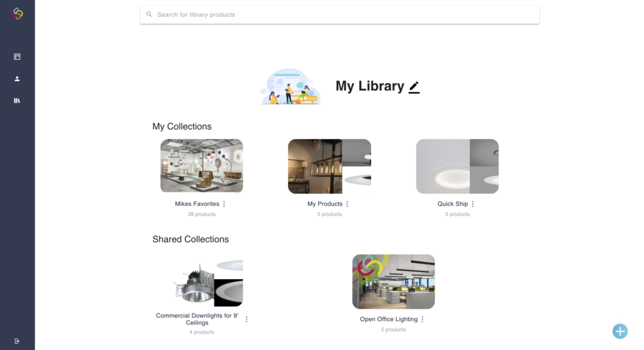Click the logout icon at sidebar bottom
644x350 pixels.
tap(17, 341)
